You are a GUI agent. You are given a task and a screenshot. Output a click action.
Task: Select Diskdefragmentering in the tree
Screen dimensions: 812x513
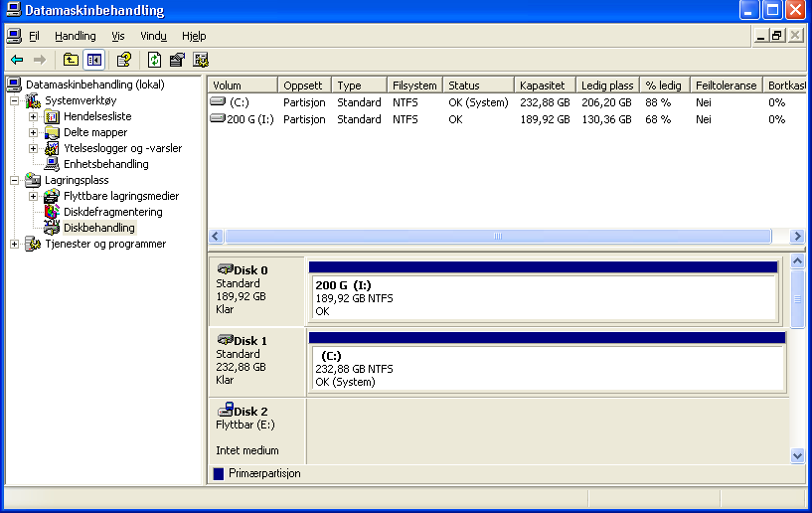tap(112, 212)
